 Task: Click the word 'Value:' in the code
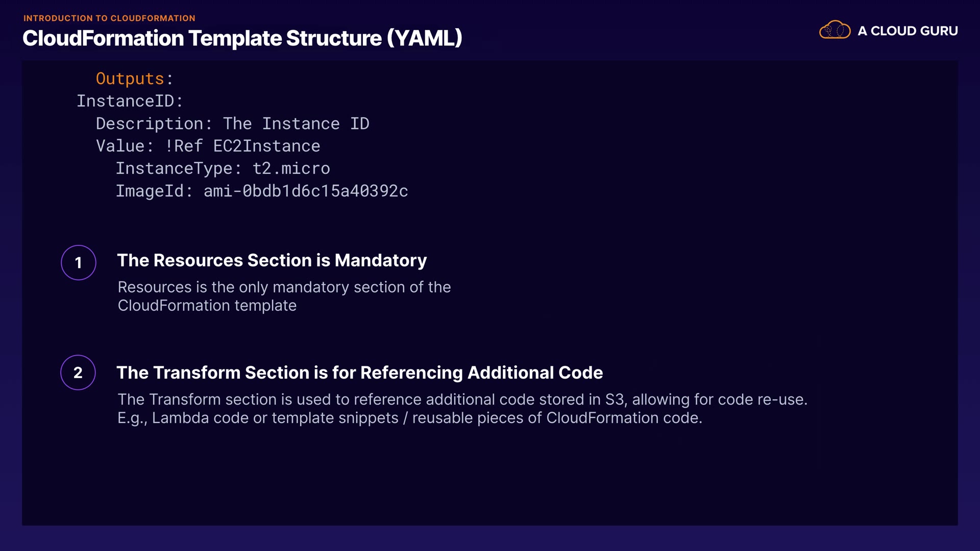coord(125,146)
